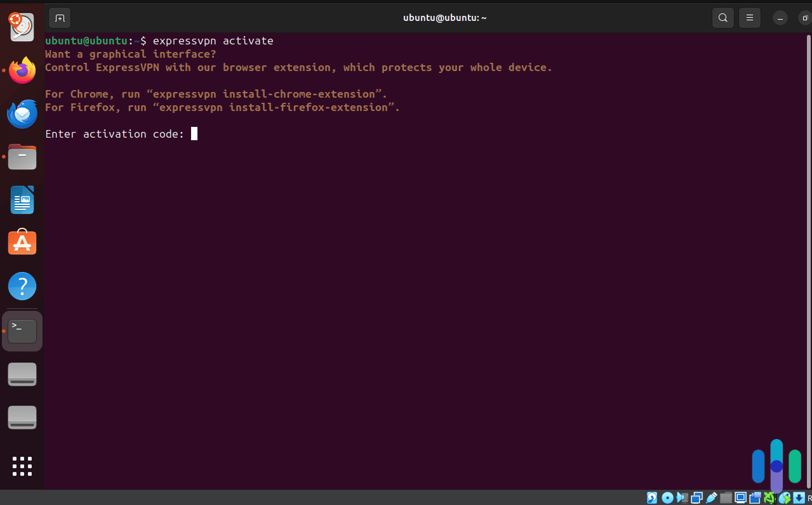Open the Files file manager

(22, 157)
